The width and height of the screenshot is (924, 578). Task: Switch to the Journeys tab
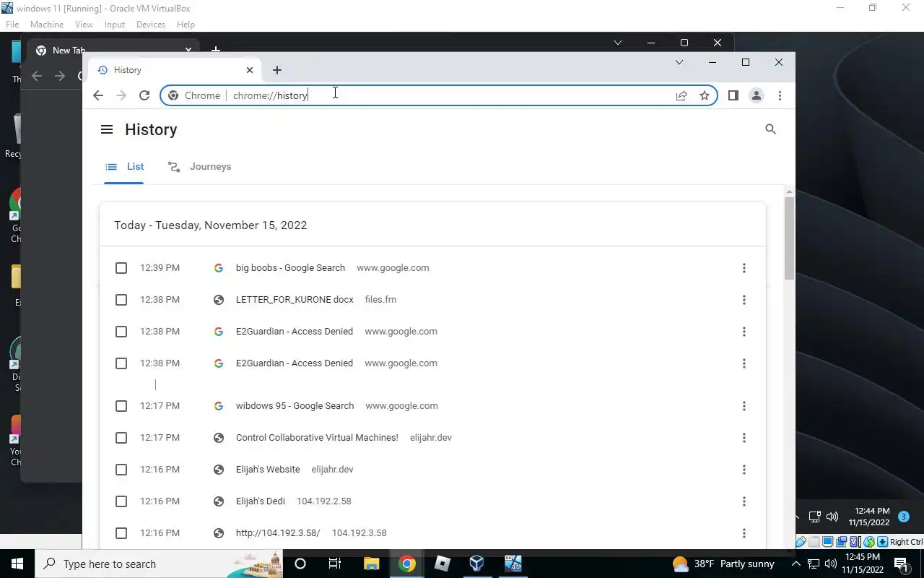tap(199, 167)
